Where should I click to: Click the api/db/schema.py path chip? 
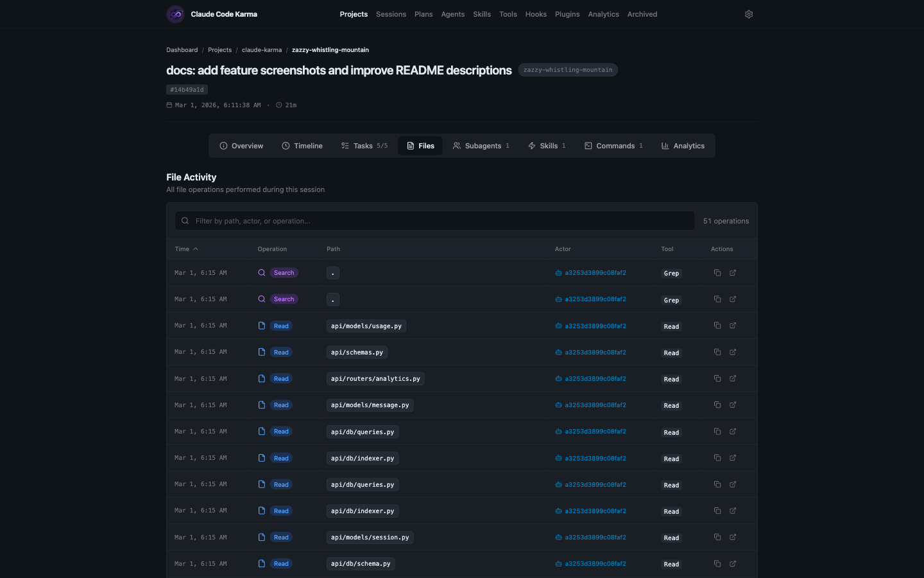pos(361,564)
